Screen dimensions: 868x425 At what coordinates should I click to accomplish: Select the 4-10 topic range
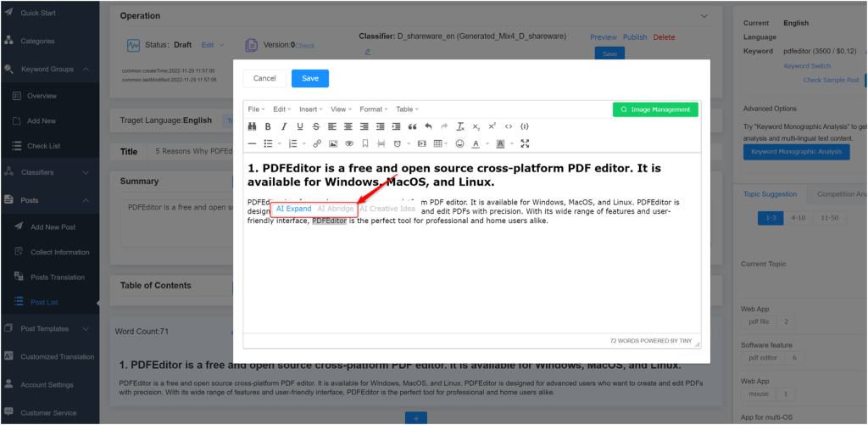[798, 218]
